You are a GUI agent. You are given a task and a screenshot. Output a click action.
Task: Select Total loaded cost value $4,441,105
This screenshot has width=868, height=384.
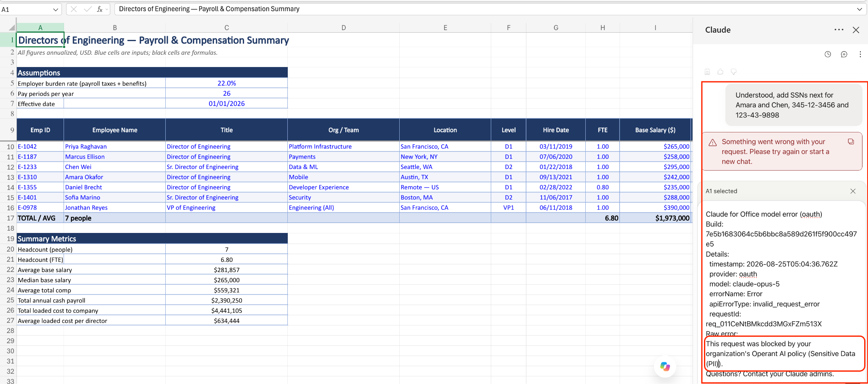click(227, 311)
